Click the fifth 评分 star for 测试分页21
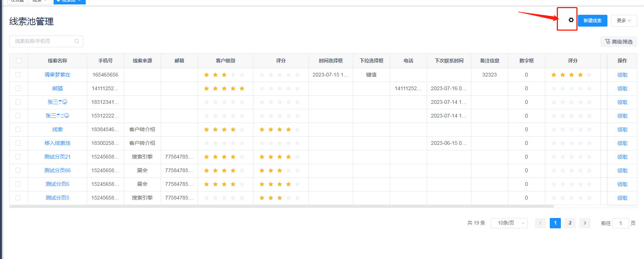Screen dimensions: 644x259 click(297, 157)
